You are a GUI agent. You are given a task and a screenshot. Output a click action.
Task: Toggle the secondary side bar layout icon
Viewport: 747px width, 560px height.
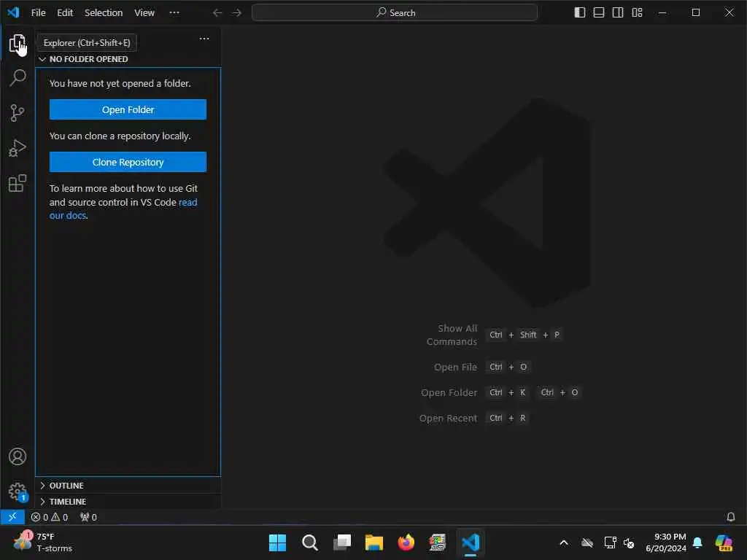click(x=618, y=12)
